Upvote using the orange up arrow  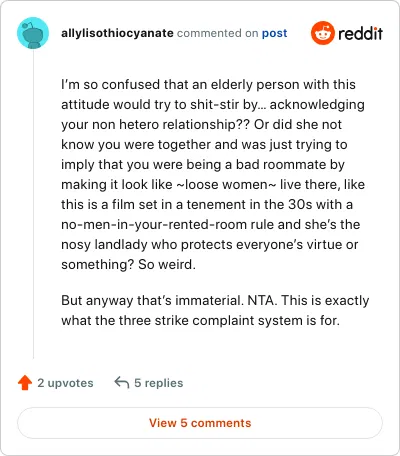coord(25,383)
